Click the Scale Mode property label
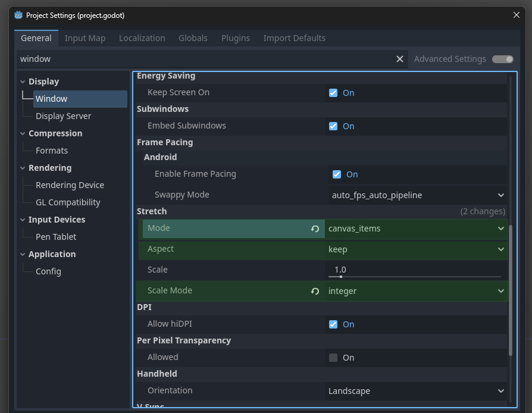Image resolution: width=532 pixels, height=413 pixels. [x=170, y=290]
